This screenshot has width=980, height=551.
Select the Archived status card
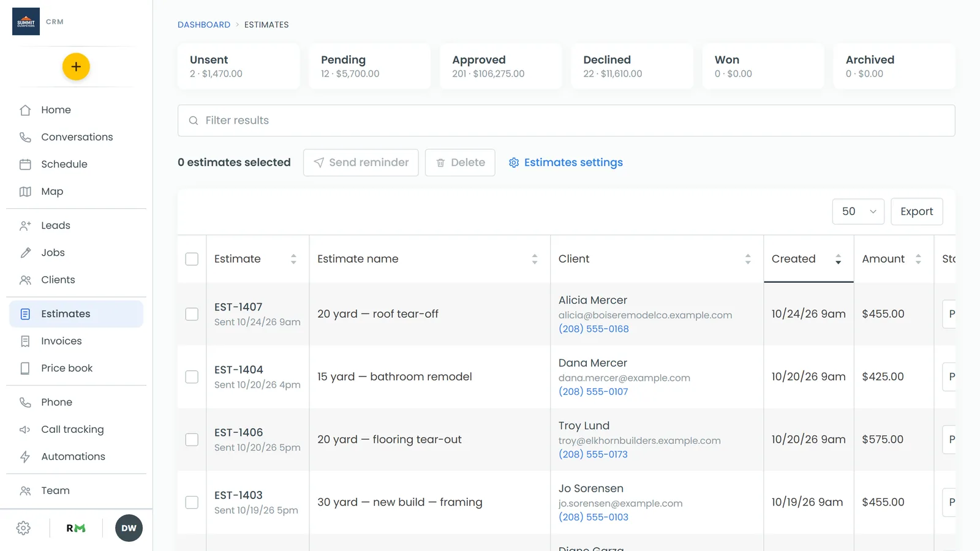point(894,66)
